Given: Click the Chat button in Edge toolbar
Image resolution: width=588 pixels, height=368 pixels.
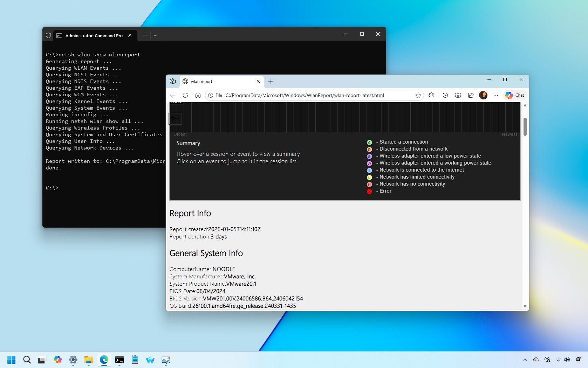Looking at the screenshot, I should click(514, 95).
